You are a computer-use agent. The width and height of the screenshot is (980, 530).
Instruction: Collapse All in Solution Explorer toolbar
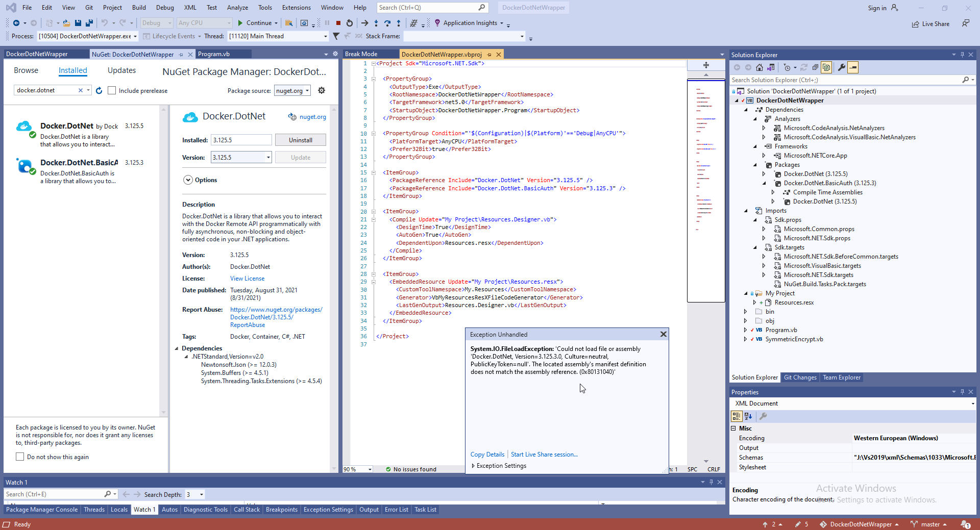815,67
